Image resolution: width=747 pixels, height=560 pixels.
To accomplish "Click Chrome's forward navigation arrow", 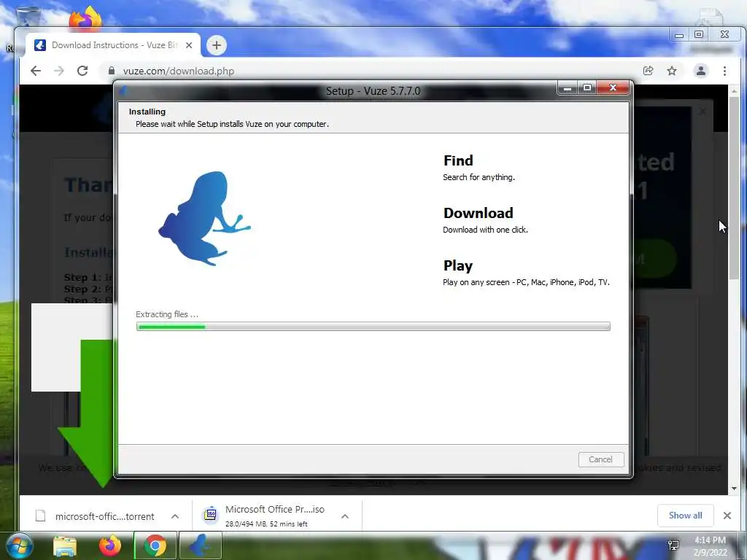I will click(x=58, y=71).
